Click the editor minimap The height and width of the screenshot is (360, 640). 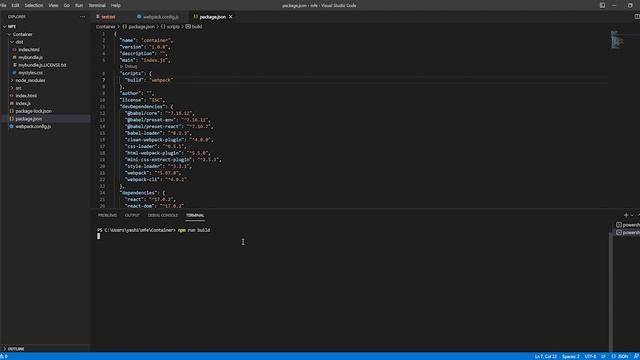click(x=617, y=40)
